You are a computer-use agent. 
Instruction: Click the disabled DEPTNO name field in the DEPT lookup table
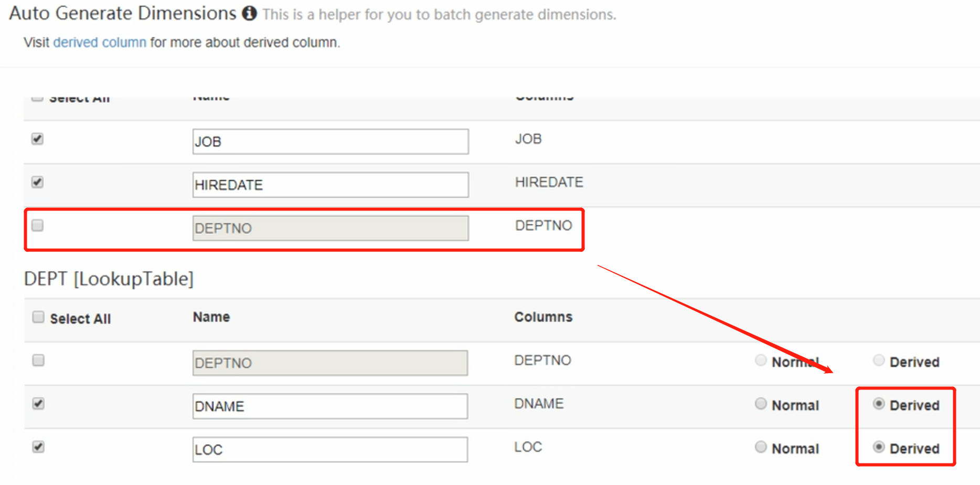point(330,363)
